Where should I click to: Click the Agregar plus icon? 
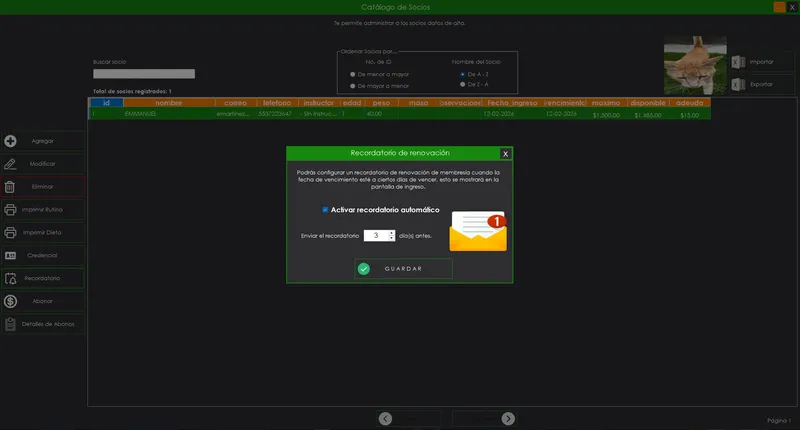tap(11, 141)
